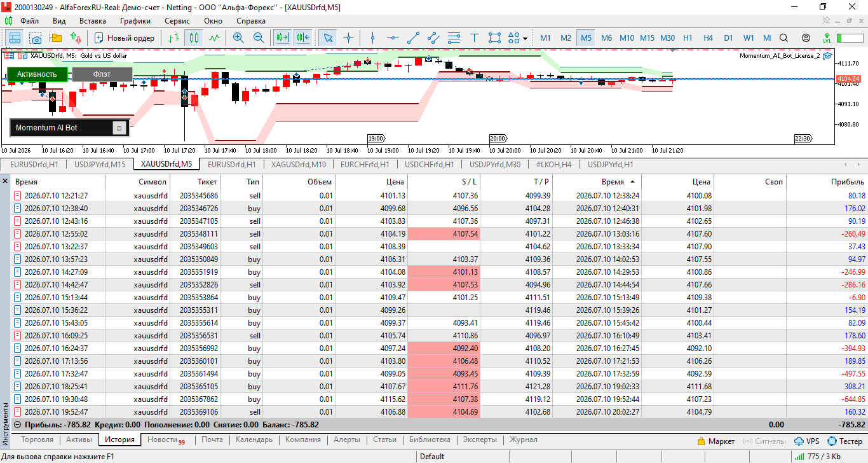Toggle candlestick chart mode
Viewport: 868px width, 463px height.
[x=194, y=38]
